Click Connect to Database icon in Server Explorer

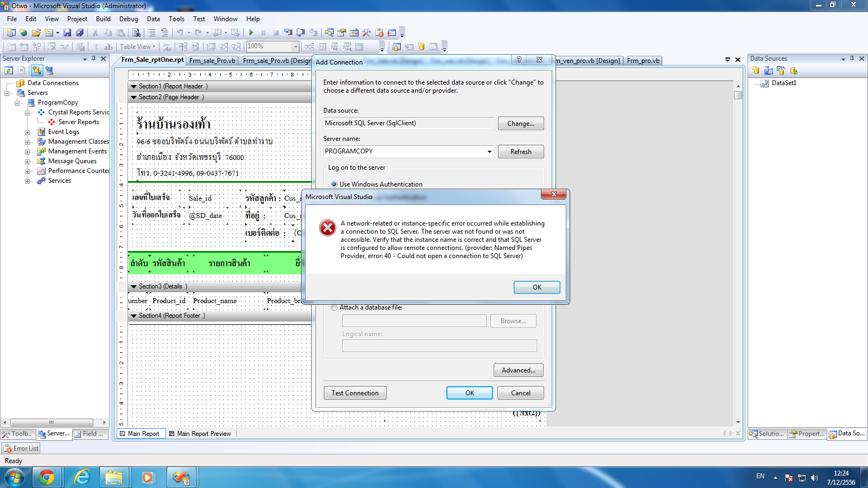[36, 70]
